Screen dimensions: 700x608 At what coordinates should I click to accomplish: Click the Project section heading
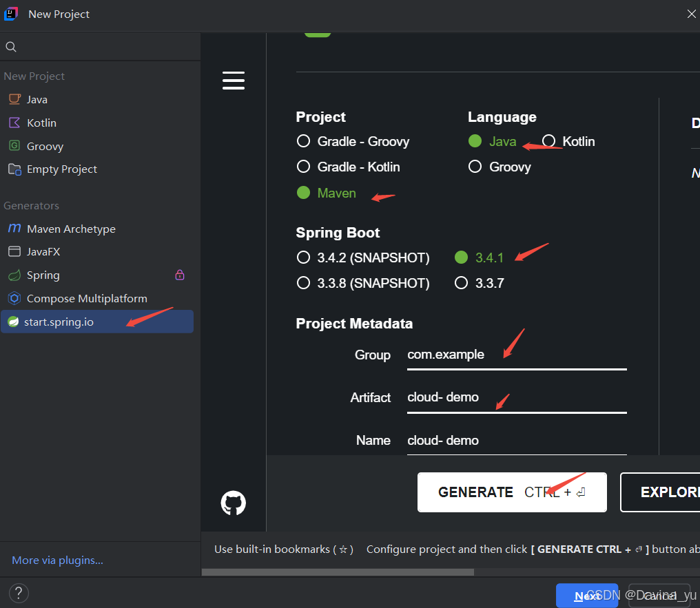[x=320, y=117]
